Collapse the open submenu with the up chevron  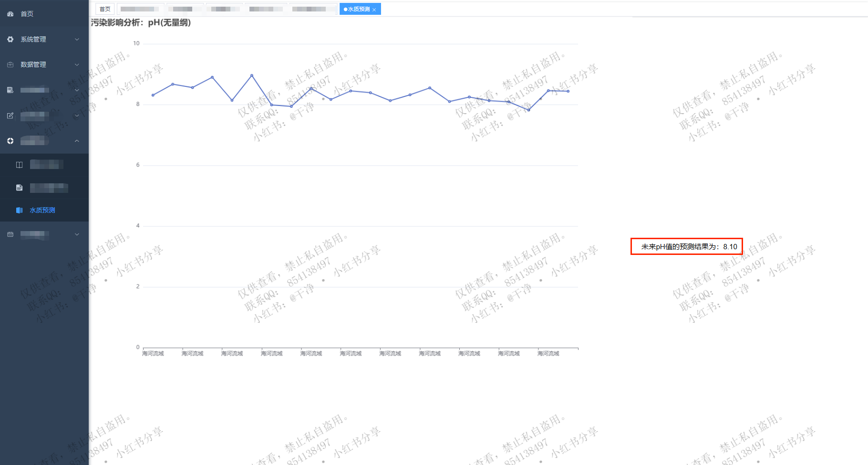pos(77,141)
